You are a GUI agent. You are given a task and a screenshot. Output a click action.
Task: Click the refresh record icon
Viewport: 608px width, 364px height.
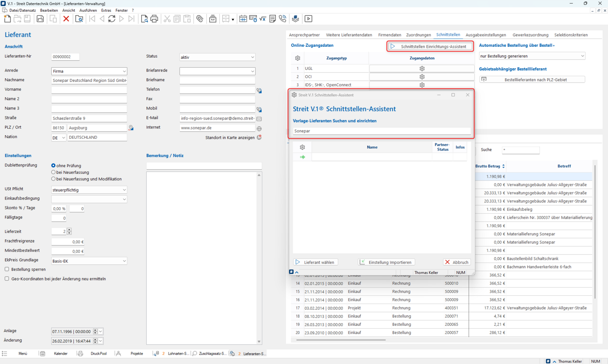[x=112, y=19]
